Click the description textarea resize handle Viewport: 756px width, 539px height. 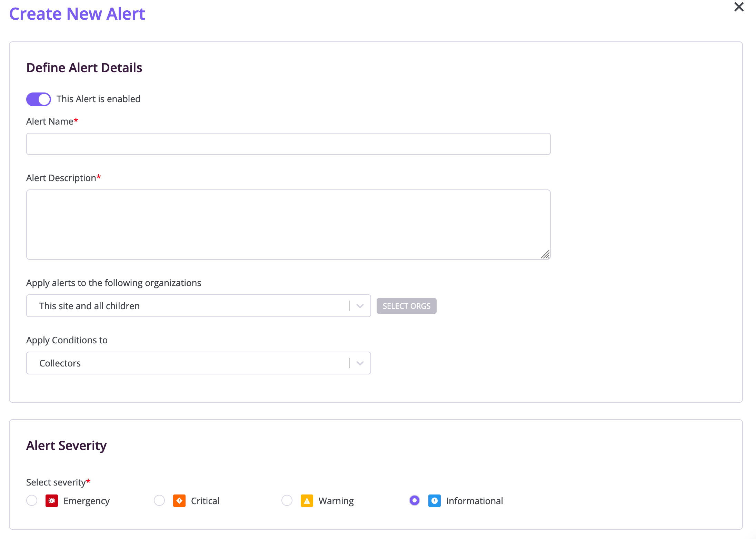click(x=545, y=255)
